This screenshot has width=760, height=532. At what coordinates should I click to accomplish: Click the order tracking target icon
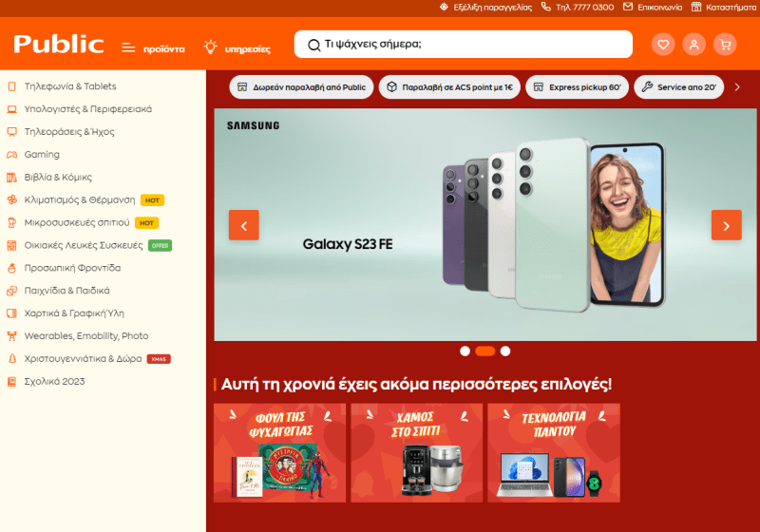tap(444, 7)
